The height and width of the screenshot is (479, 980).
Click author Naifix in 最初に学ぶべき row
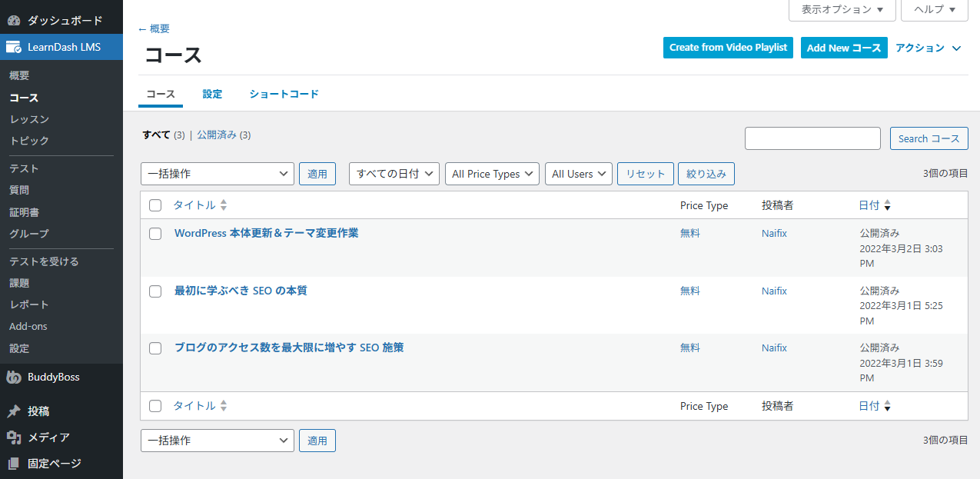pyautogui.click(x=774, y=291)
